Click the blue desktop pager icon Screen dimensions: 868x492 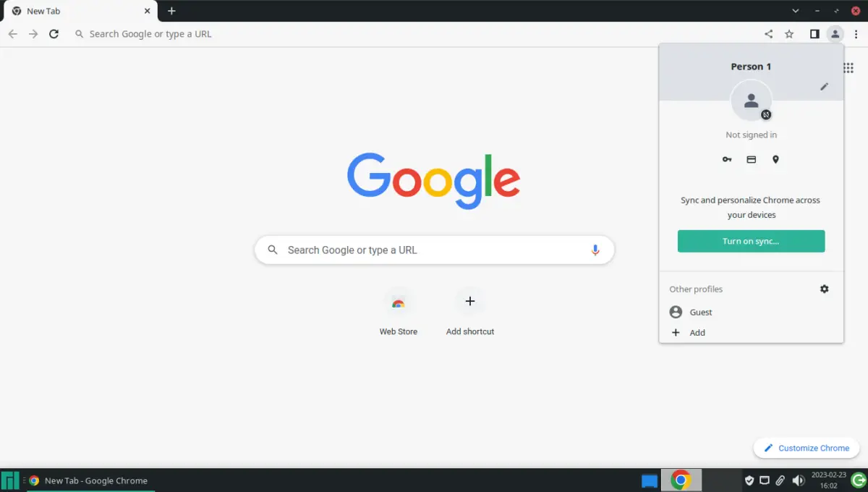[650, 480]
